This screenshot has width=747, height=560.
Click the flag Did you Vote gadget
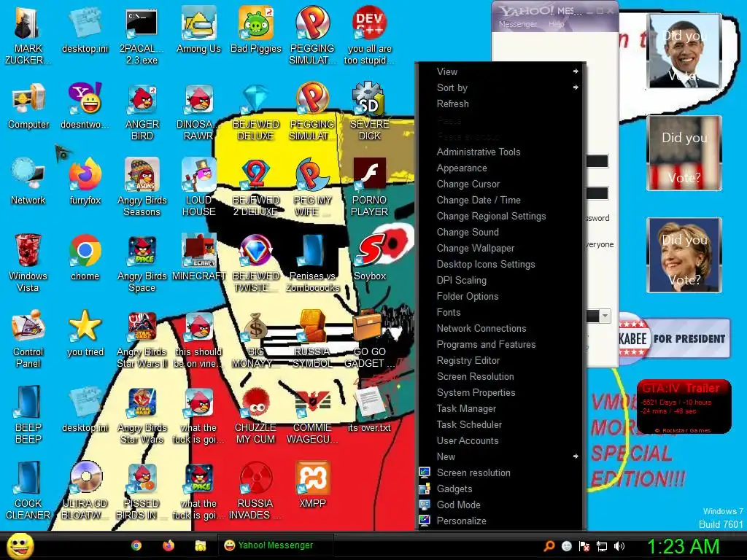[684, 153]
